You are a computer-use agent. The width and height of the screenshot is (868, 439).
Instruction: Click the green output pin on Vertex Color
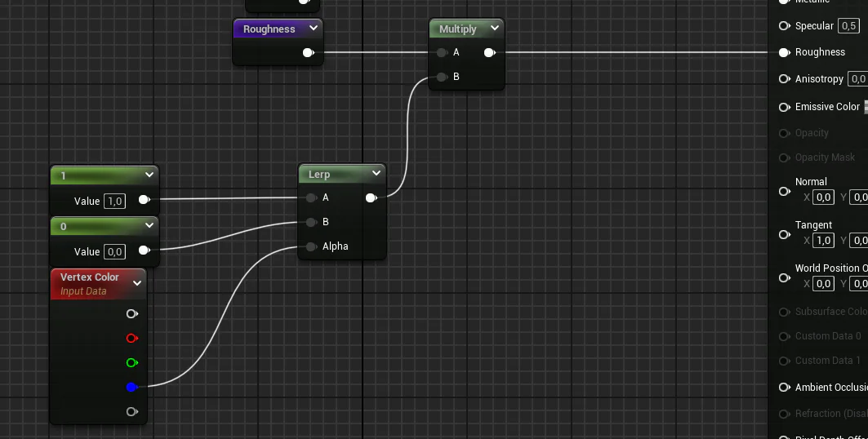131,362
